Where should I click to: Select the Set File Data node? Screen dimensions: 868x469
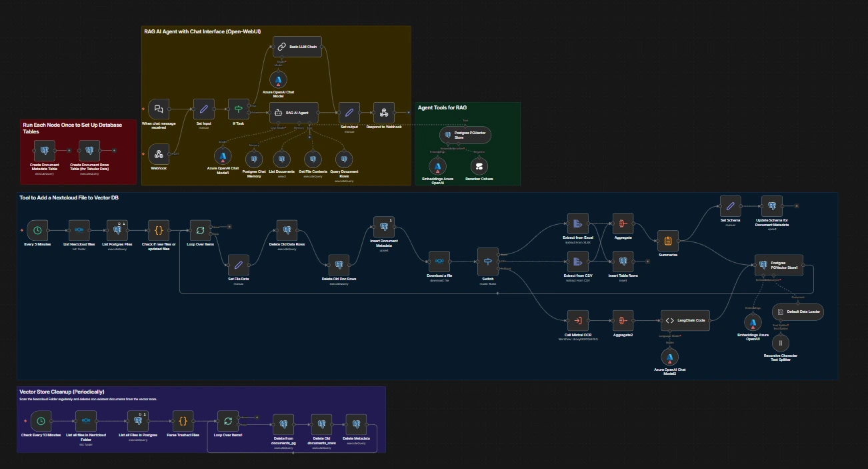coord(239,265)
